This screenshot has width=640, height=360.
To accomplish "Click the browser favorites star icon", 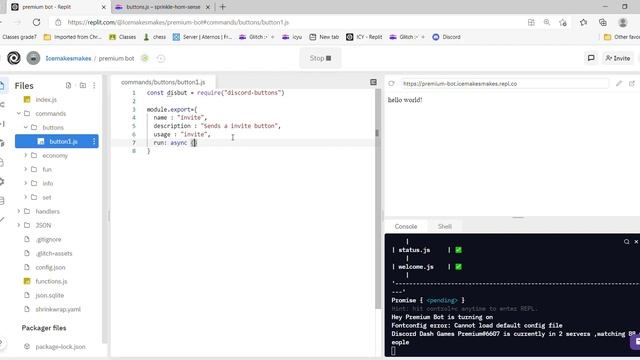I will tap(563, 22).
